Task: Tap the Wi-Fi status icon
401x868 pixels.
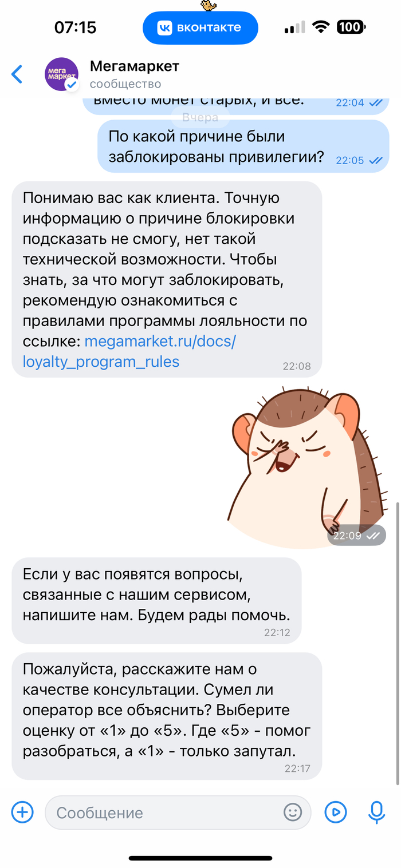Action: click(x=320, y=27)
